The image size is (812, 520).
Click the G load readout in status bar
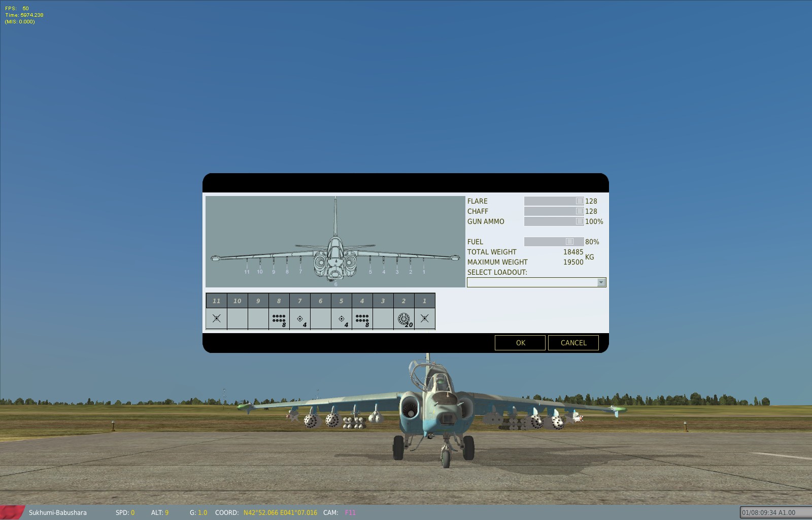(x=198, y=512)
